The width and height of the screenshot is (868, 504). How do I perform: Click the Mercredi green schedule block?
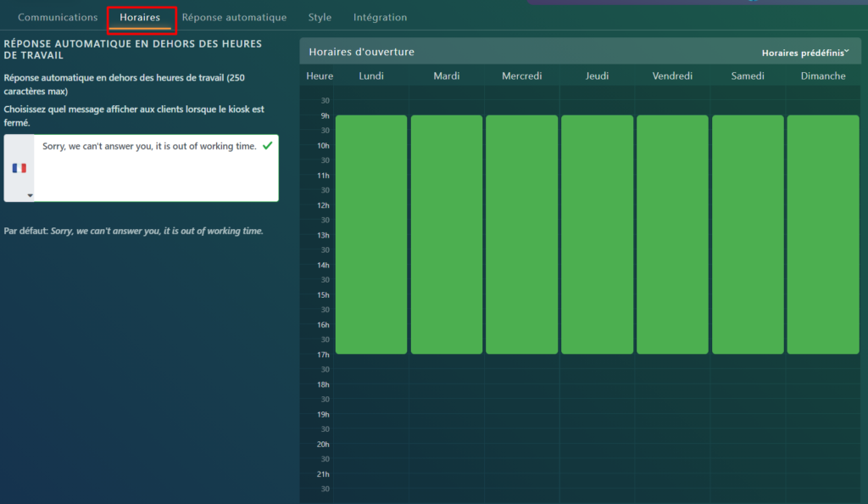521,234
